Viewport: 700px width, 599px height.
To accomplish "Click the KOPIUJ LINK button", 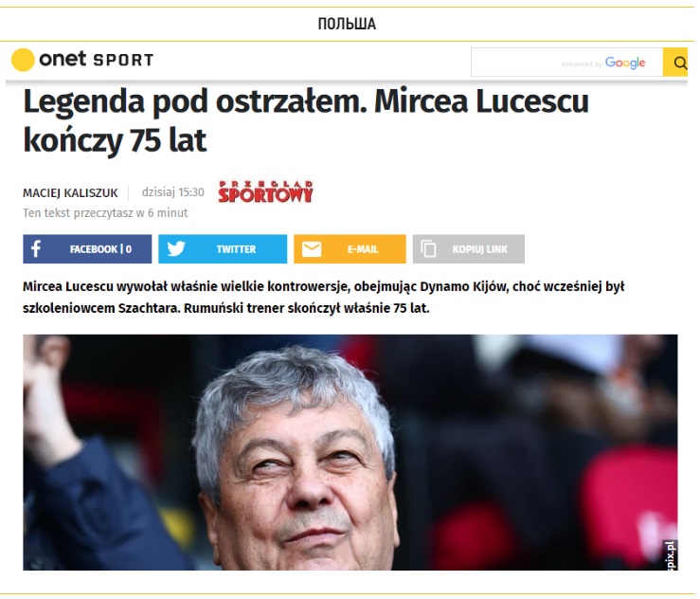I will coord(469,249).
